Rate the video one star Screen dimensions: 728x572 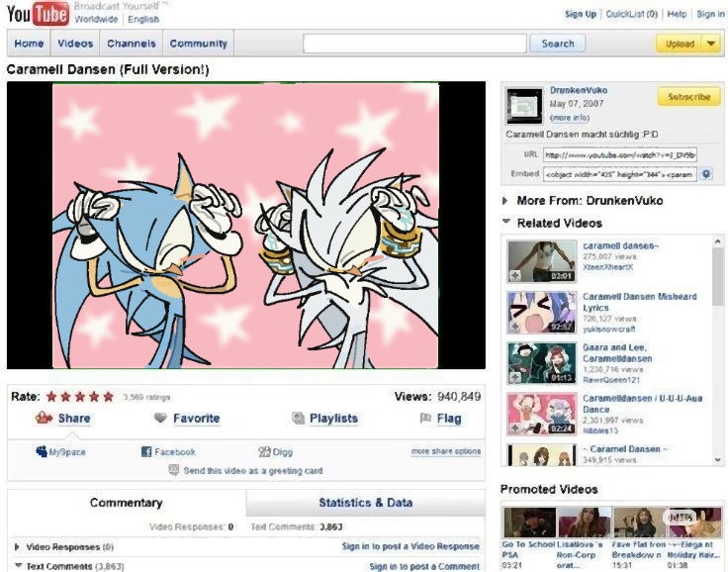coord(51,397)
